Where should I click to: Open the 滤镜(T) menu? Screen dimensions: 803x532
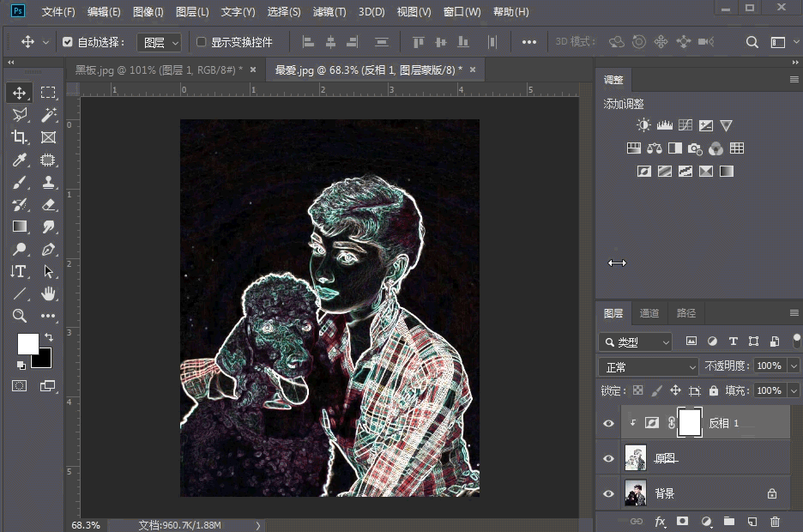coord(329,12)
